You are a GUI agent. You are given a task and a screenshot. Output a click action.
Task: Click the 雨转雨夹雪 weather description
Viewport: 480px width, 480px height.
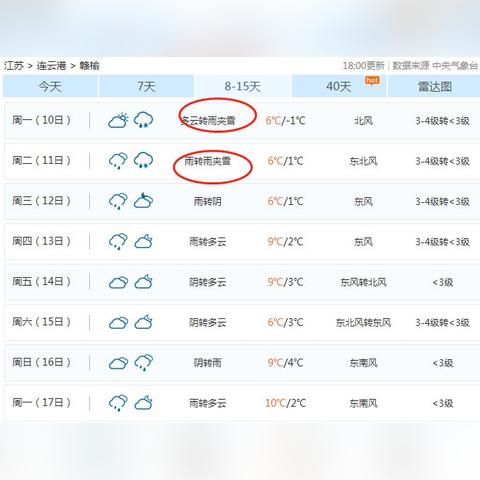208,161
